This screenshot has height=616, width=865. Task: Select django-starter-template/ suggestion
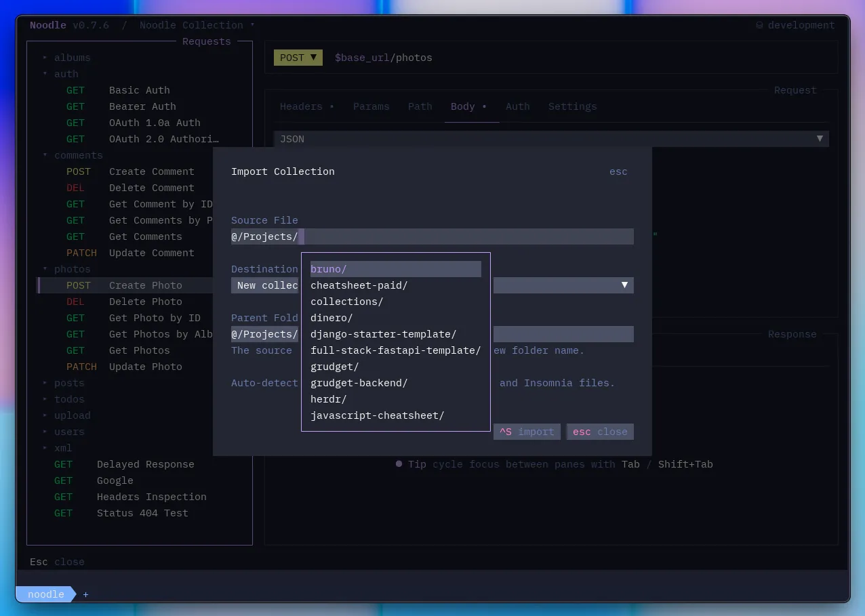click(x=396, y=334)
